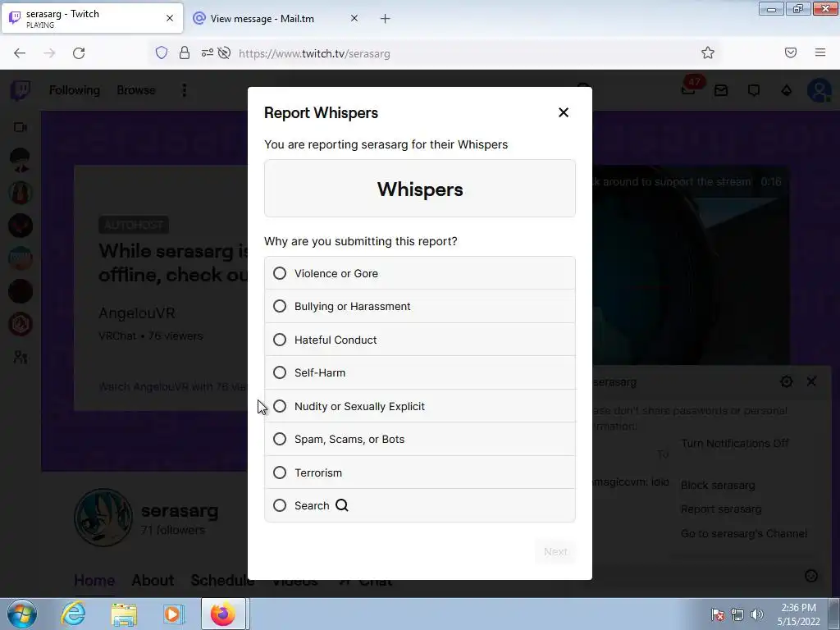
Task: Click Get Bits diamond icon
Action: click(787, 90)
